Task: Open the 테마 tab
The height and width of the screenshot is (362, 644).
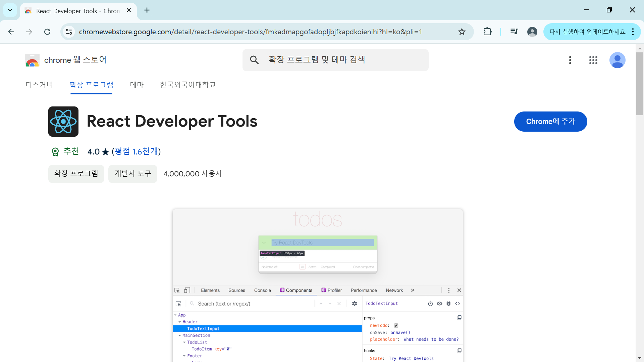Action: 137,85
